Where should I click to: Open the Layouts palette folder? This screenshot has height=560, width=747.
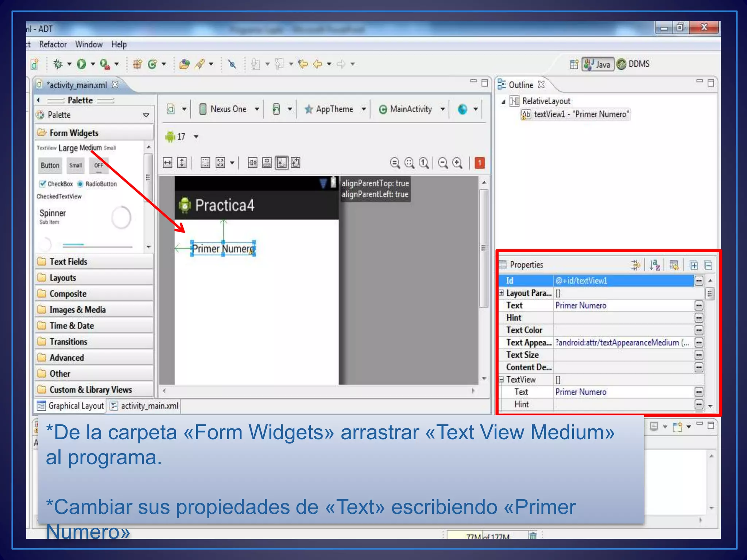[94, 278]
